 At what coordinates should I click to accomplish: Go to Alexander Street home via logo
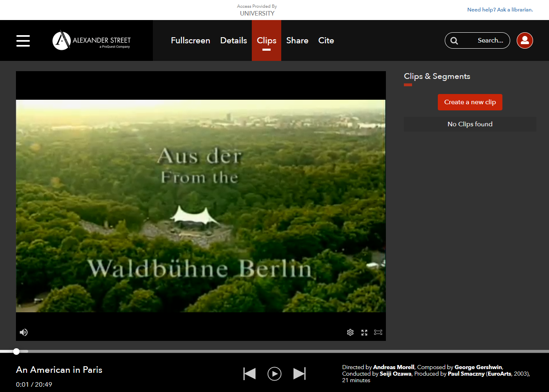tap(92, 40)
